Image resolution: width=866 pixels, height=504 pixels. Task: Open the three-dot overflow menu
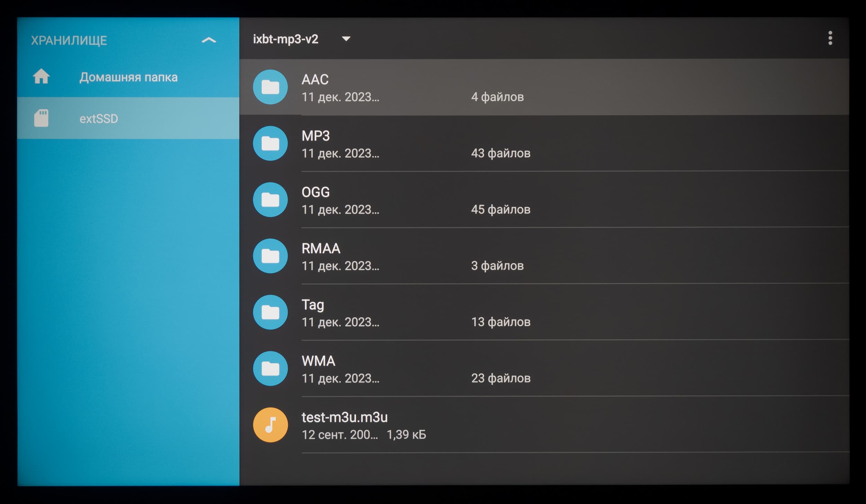click(x=830, y=38)
